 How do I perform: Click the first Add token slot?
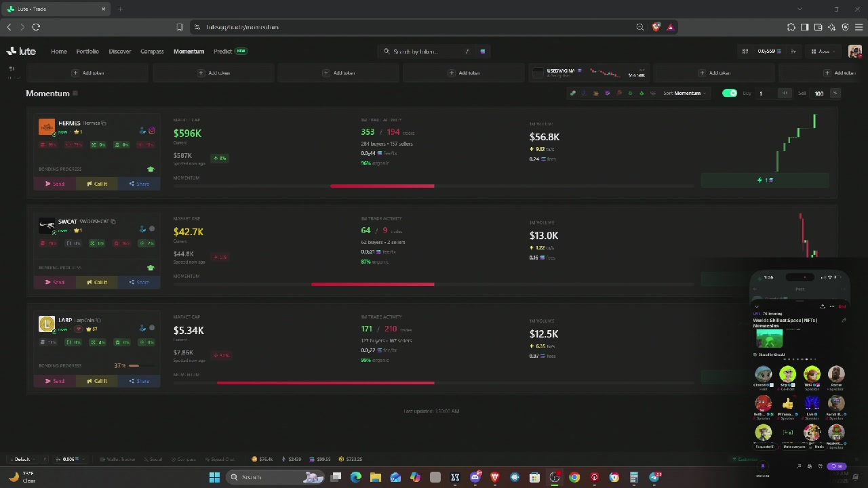(x=89, y=73)
